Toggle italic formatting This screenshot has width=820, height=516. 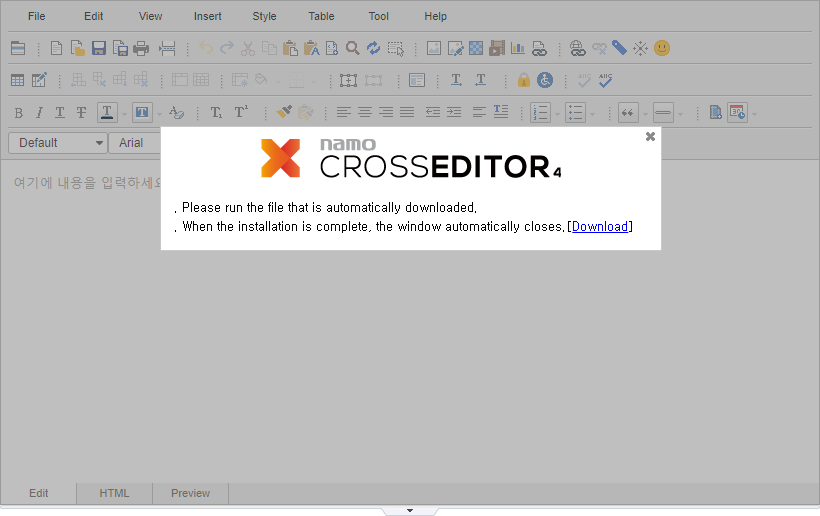point(39,112)
